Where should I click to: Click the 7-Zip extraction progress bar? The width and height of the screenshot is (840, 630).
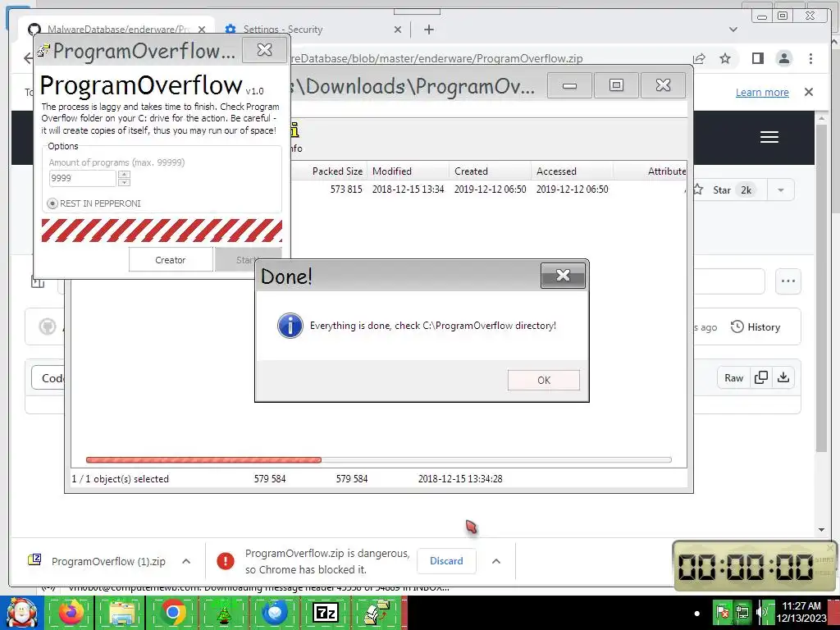coord(379,459)
